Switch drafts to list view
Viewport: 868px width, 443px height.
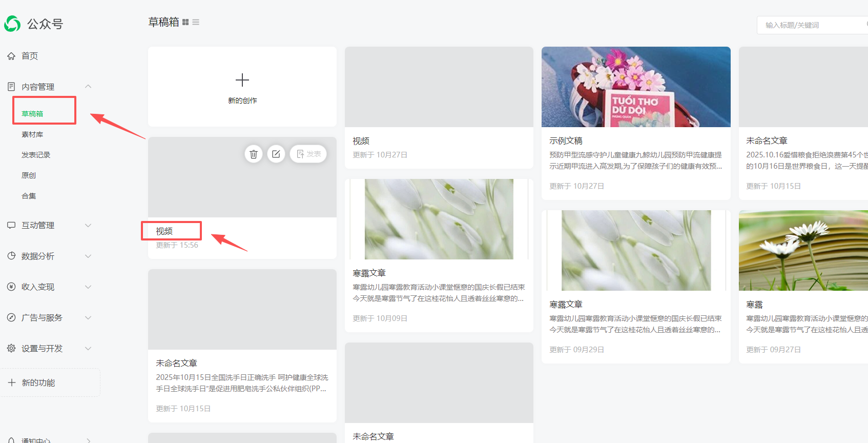[x=196, y=23]
